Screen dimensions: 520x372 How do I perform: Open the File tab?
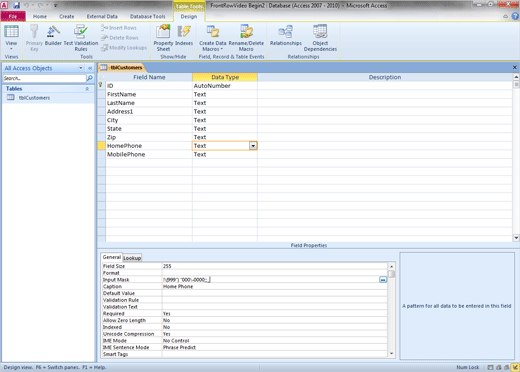click(x=13, y=16)
